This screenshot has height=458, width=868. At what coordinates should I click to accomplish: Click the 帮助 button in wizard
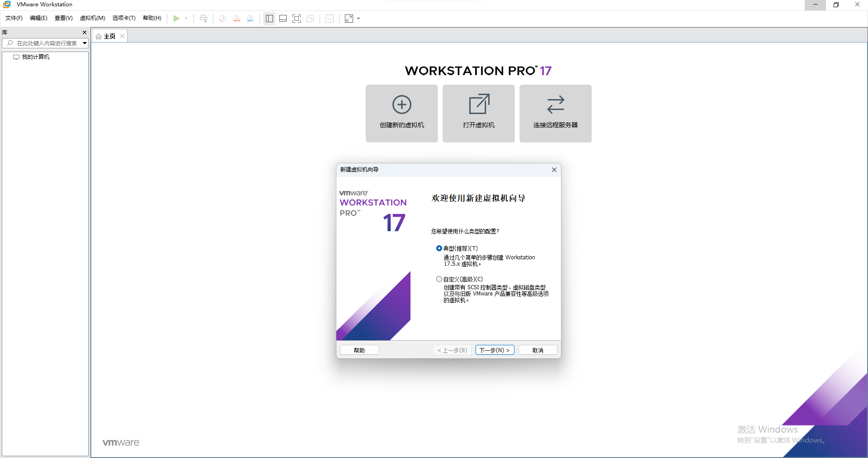click(x=359, y=350)
